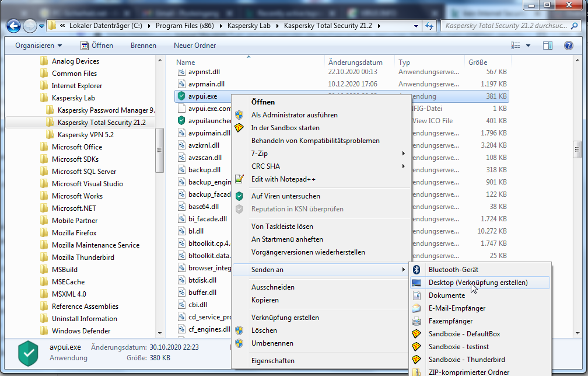Choose 'Behandeln von Kompatibilitätsproblemen'

point(321,141)
